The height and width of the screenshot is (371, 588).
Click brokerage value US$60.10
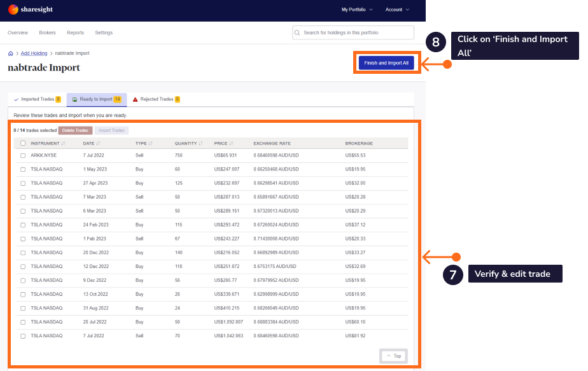355,322
